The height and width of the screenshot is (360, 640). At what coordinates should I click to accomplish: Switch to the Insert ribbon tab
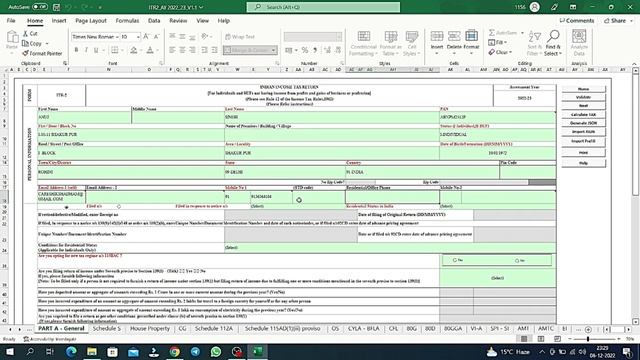pos(59,20)
